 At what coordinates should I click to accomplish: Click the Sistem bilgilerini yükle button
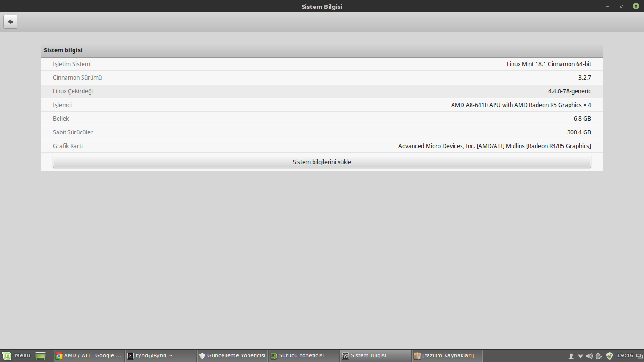point(322,162)
